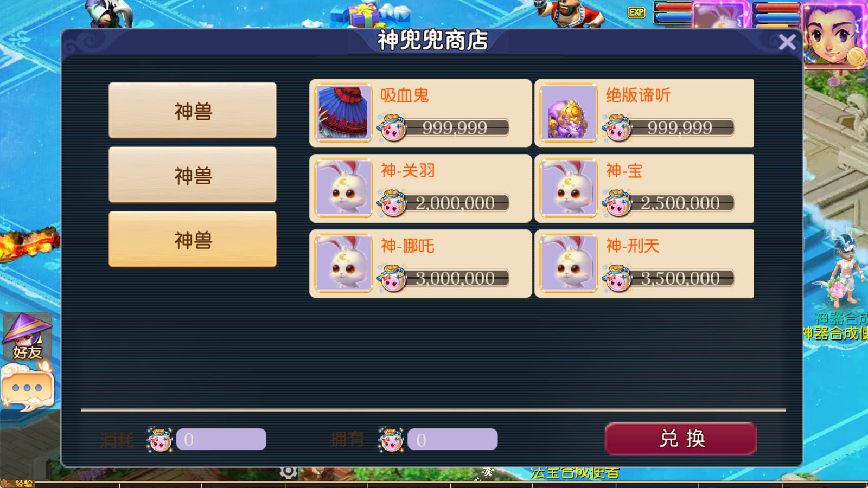This screenshot has height=488, width=868.
Task: Click the 拥有 owned amount field
Action: click(452, 439)
